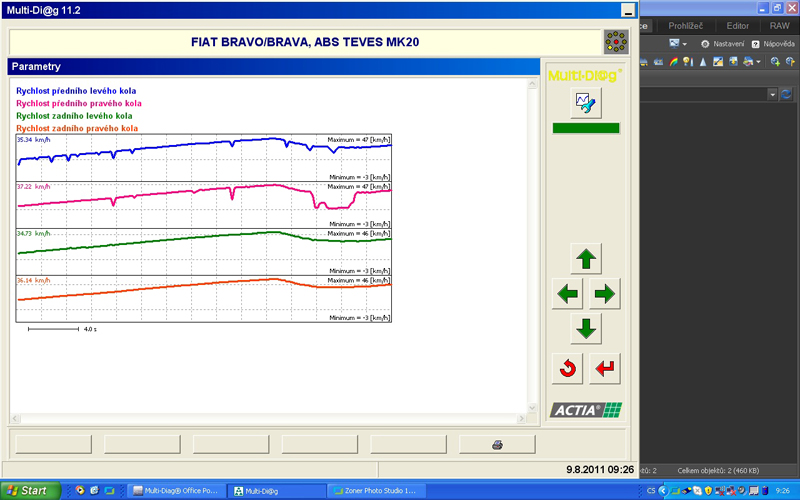Click the green down arrow button
The width and height of the screenshot is (800, 500).
point(586,329)
